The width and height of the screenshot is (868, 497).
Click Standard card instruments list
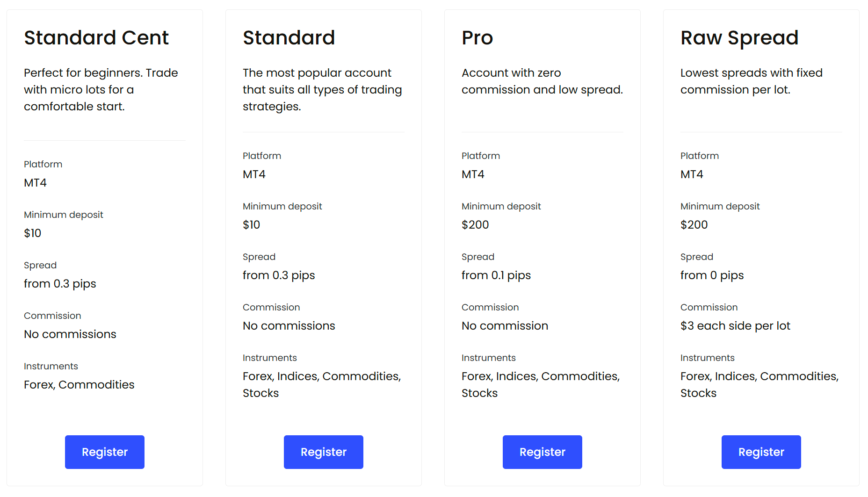pyautogui.click(x=322, y=384)
